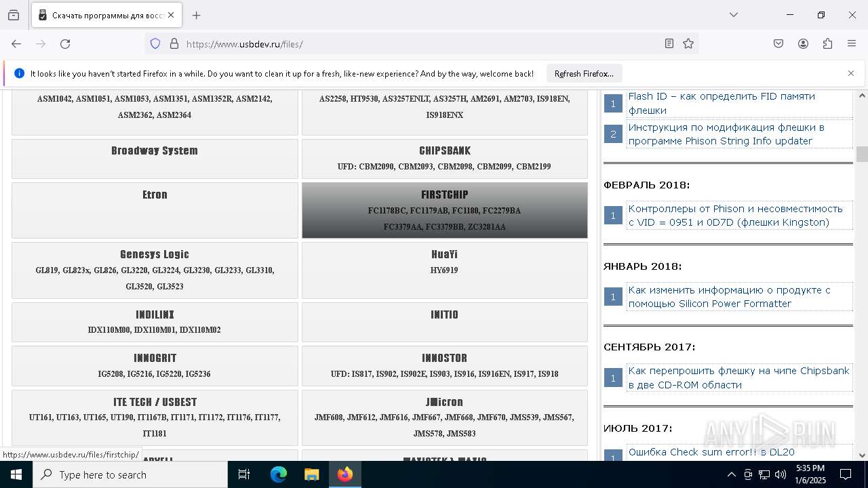Open the Windows Start menu
The height and width of the screenshot is (488, 868).
(16, 474)
